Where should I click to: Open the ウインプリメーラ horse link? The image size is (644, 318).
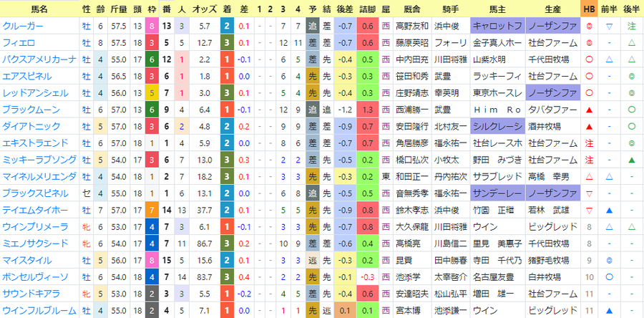pyautogui.click(x=35, y=227)
